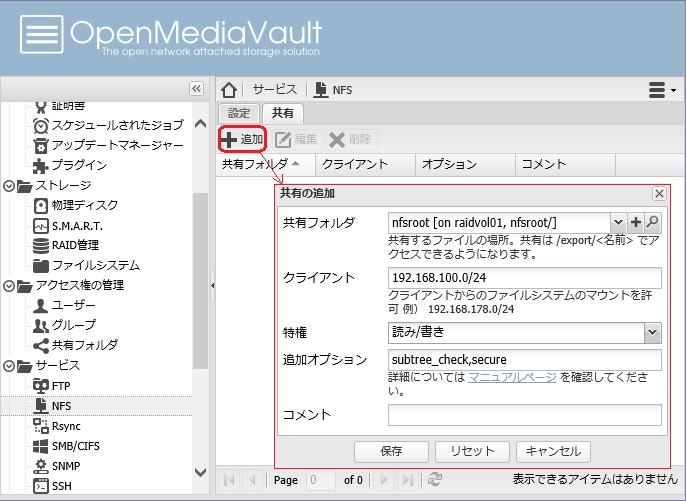Sort by 共有フォルダ column header
The height and width of the screenshot is (501, 686).
click(x=265, y=165)
